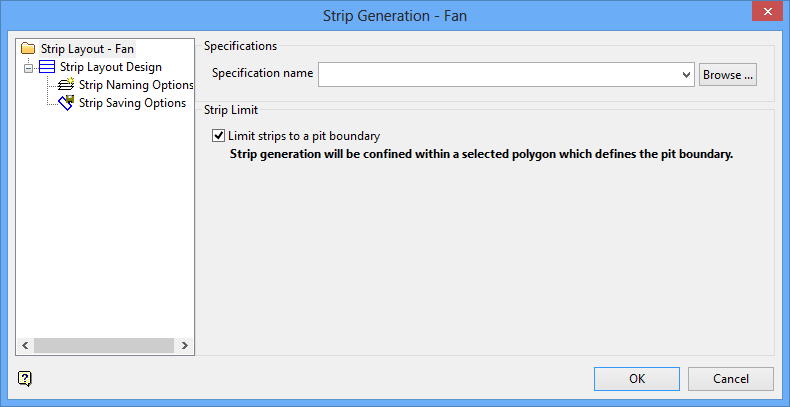Click the Strip Saving Options icon
The image size is (790, 407).
(67, 103)
